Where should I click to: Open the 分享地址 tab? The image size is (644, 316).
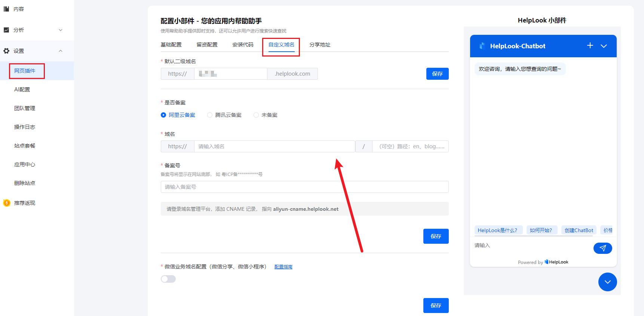point(320,45)
